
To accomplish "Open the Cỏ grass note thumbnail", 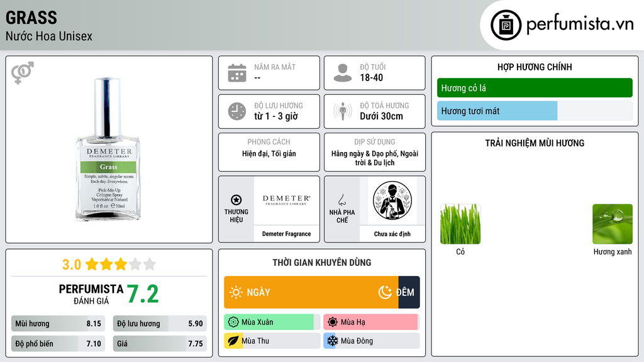I will coord(460,224).
